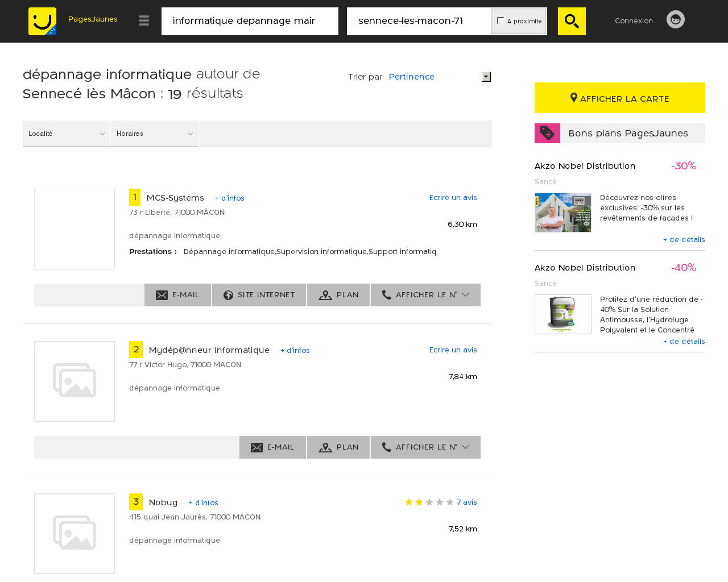The height and width of the screenshot is (582, 728).
Task: Click the location input sennece-les-macon-71
Action: click(x=419, y=21)
